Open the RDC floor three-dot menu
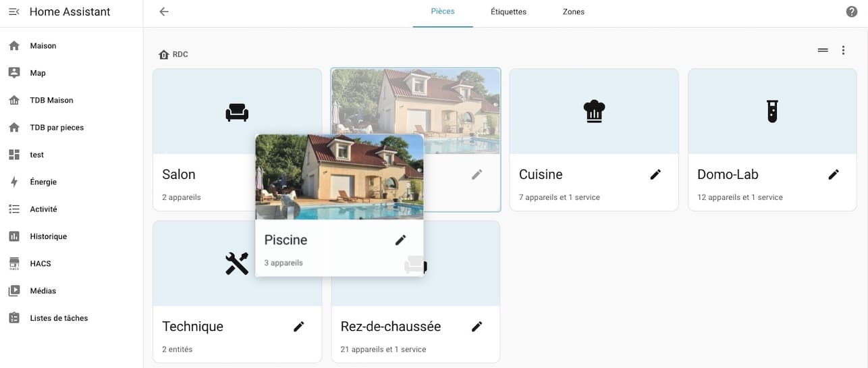868x368 pixels. tap(843, 50)
